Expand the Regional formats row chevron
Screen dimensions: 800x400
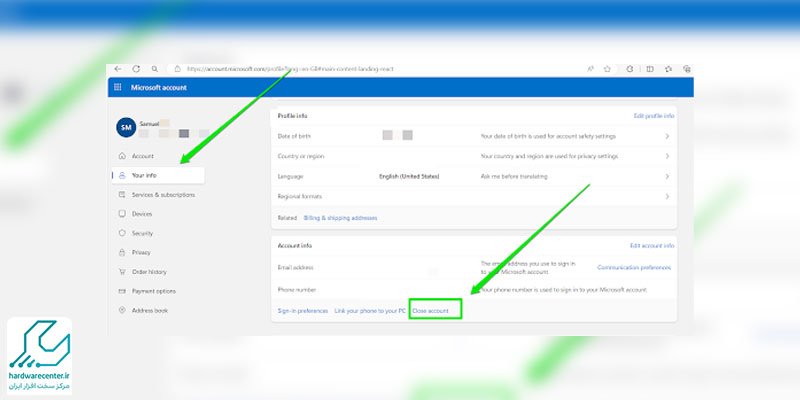pyautogui.click(x=667, y=196)
